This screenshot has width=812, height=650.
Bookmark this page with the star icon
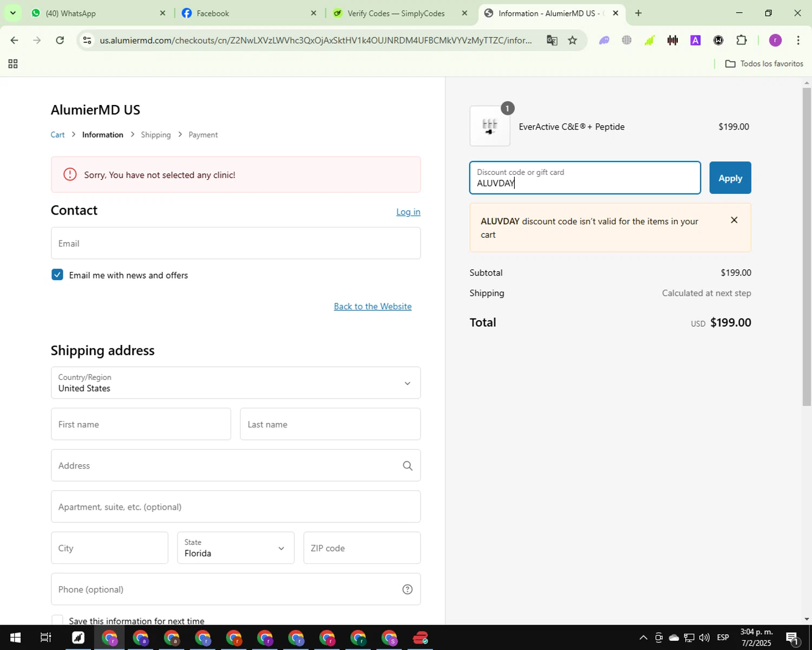point(572,40)
